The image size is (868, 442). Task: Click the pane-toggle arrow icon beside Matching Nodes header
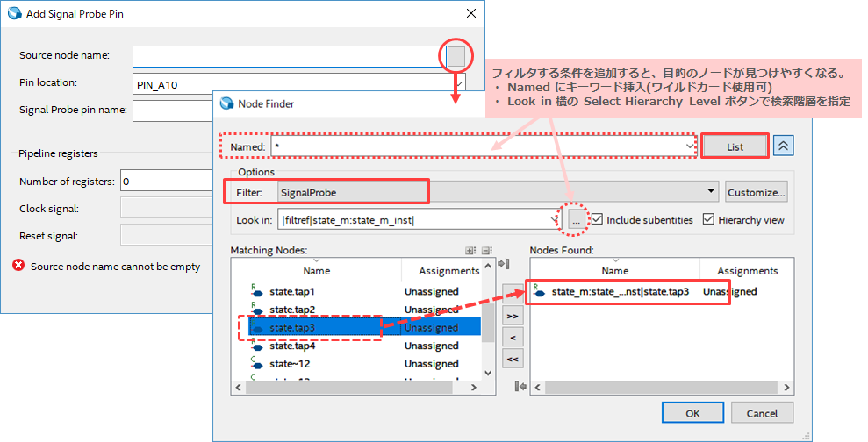504,263
